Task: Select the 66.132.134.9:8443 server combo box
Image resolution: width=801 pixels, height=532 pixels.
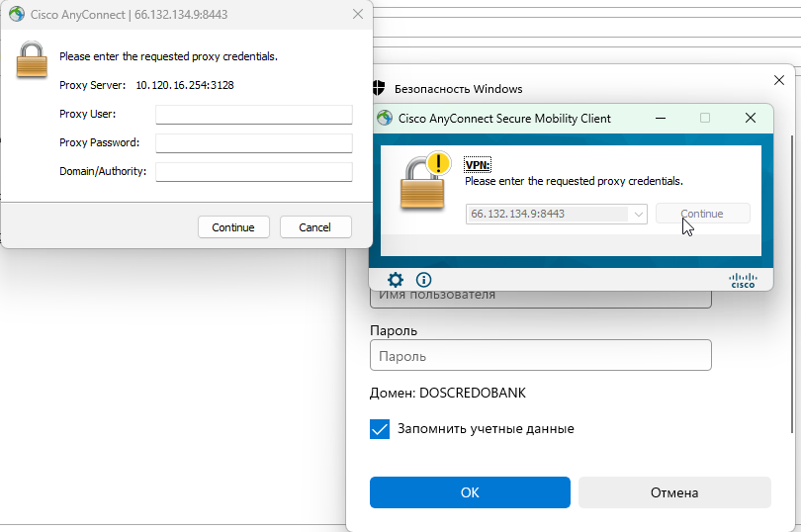Action: pos(557,215)
